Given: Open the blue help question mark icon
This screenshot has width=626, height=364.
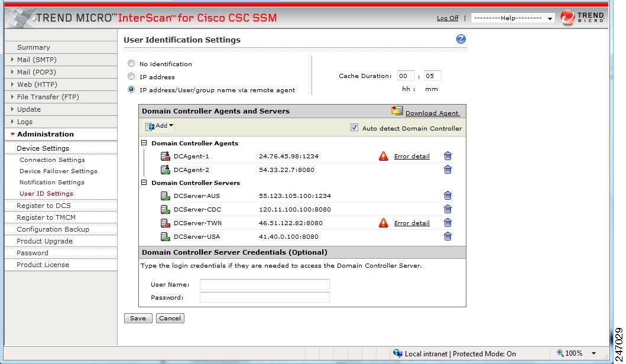Looking at the screenshot, I should 460,39.
